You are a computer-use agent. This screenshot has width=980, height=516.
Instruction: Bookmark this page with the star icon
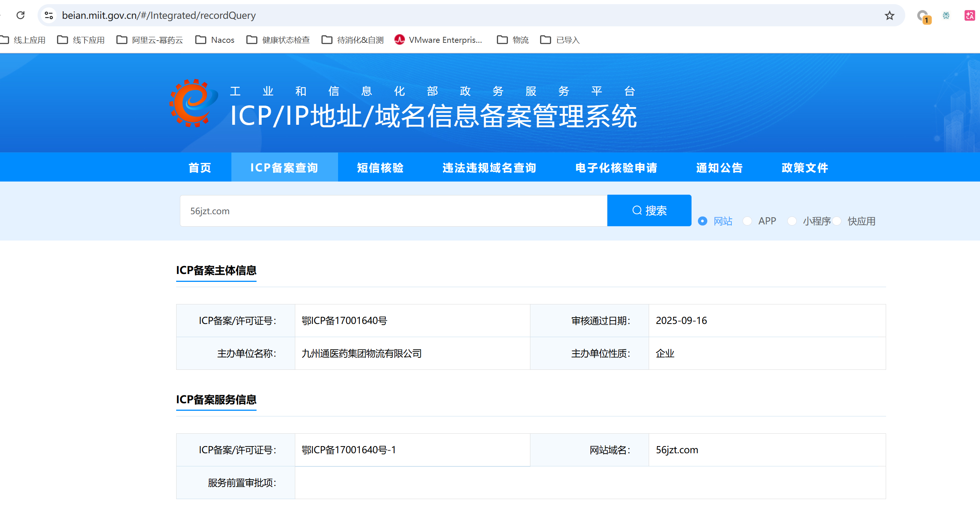click(x=889, y=16)
